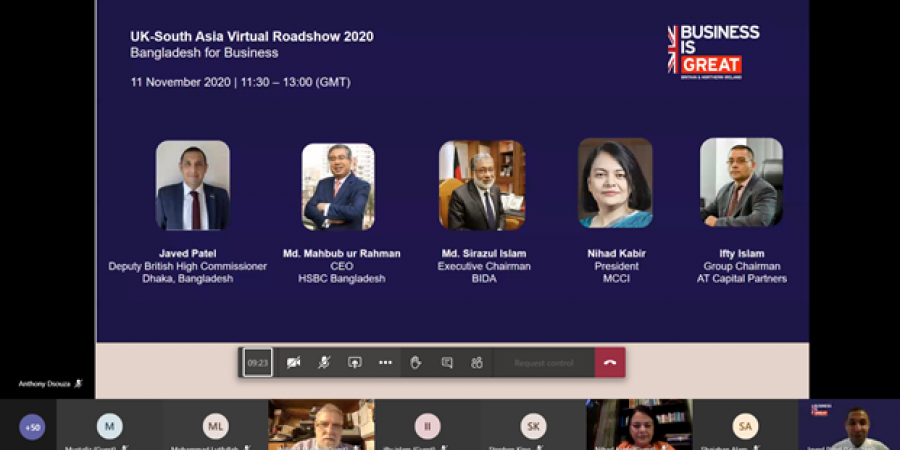Image resolution: width=900 pixels, height=450 pixels.
Task: Click the Ifty Islam name caption
Action: [742, 254]
